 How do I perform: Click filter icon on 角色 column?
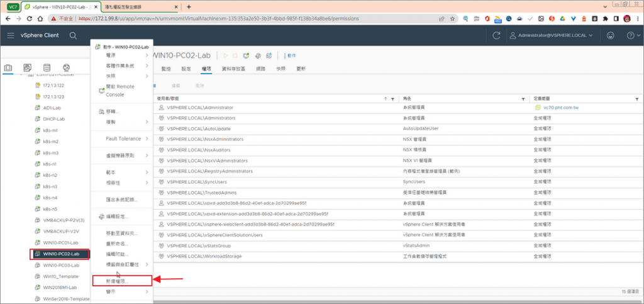pyautogui.click(x=523, y=99)
